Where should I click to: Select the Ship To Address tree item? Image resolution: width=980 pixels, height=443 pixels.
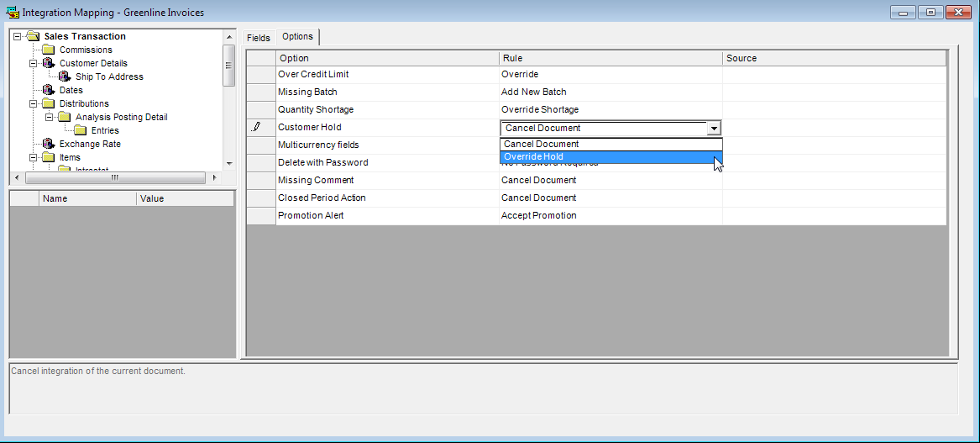(x=109, y=77)
